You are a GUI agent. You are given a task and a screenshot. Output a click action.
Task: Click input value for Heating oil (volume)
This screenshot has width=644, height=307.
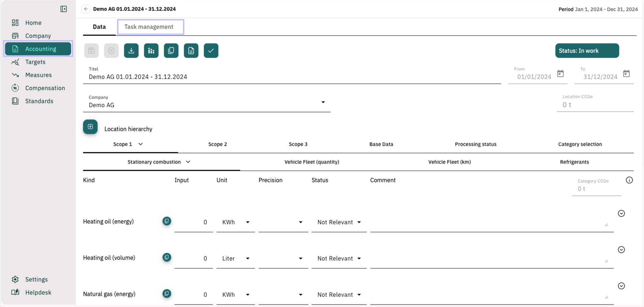(193, 258)
